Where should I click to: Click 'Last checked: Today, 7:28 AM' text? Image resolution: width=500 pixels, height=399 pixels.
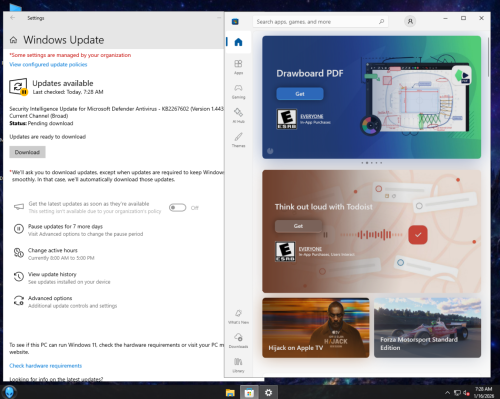tap(68, 92)
